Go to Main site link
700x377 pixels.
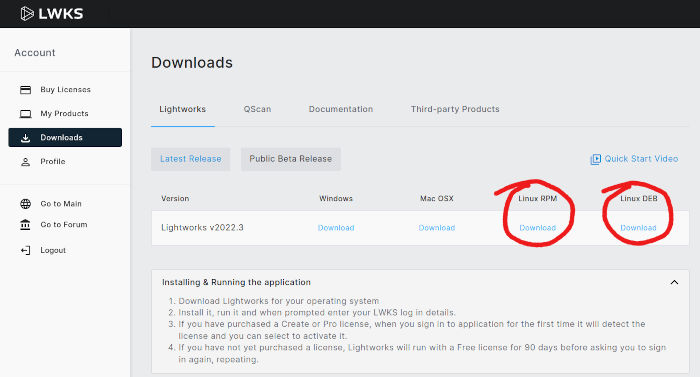61,204
